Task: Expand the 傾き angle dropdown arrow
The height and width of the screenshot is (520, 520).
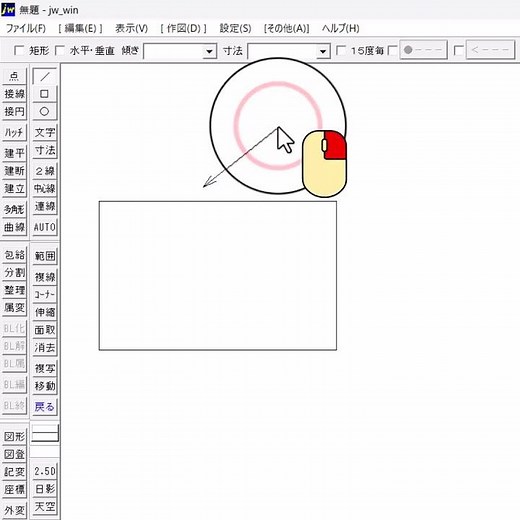Action: (209, 51)
